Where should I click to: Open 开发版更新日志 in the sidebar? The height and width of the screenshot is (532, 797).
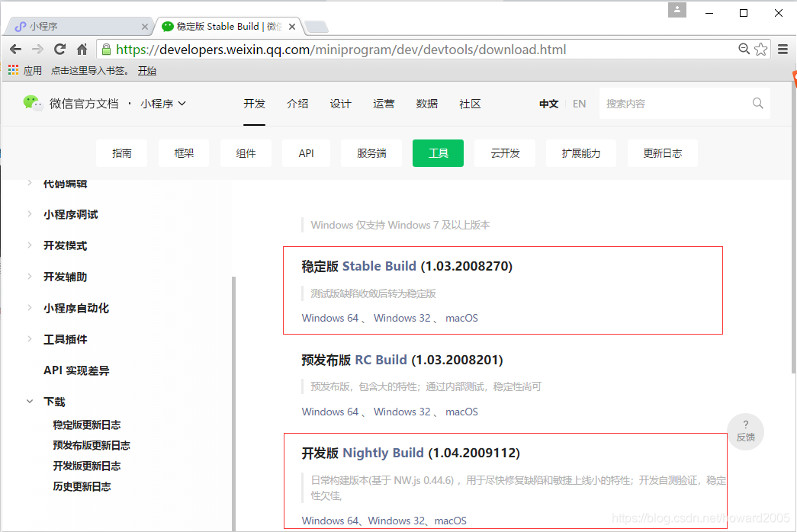[87, 466]
